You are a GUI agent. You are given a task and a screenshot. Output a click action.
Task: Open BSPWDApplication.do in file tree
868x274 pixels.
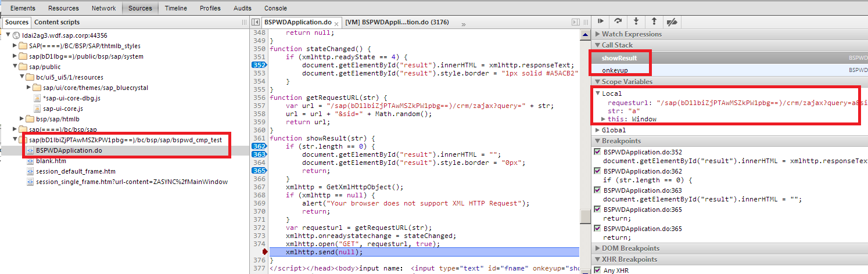tap(69, 150)
